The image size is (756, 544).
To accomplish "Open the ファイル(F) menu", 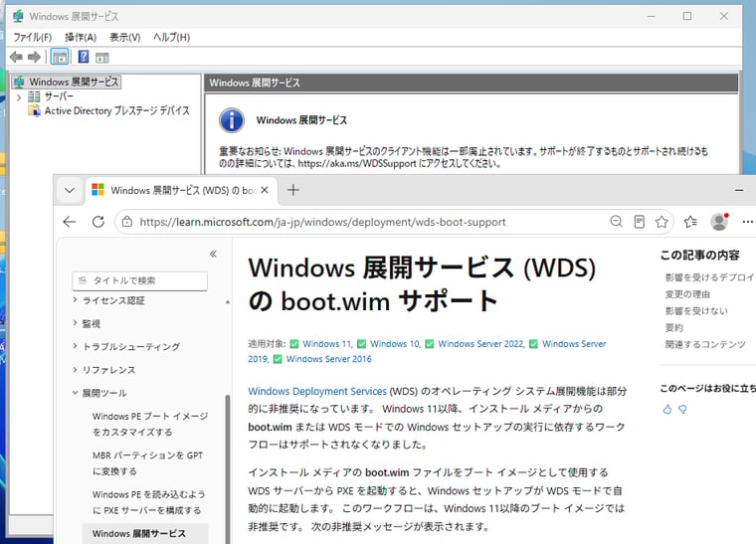I will (x=32, y=37).
